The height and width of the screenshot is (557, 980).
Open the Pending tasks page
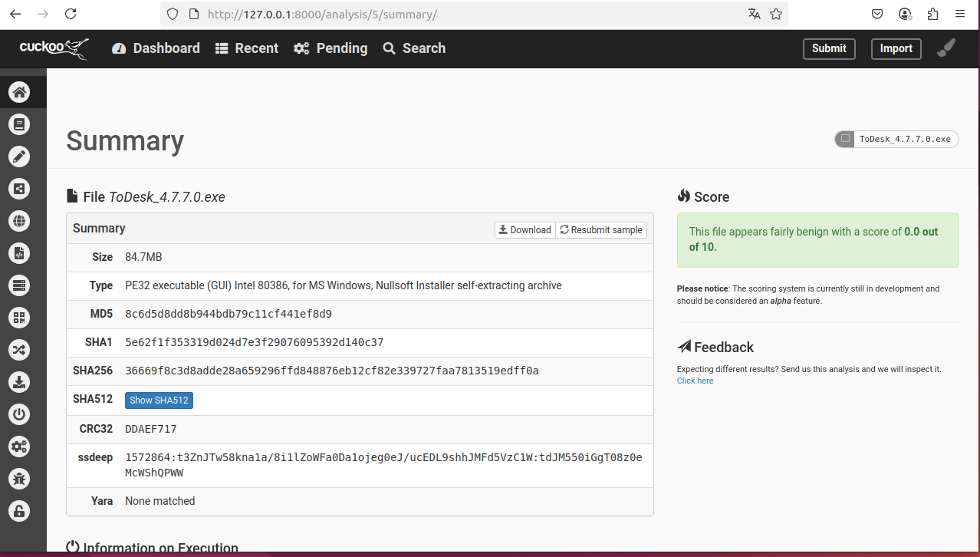pyautogui.click(x=331, y=48)
